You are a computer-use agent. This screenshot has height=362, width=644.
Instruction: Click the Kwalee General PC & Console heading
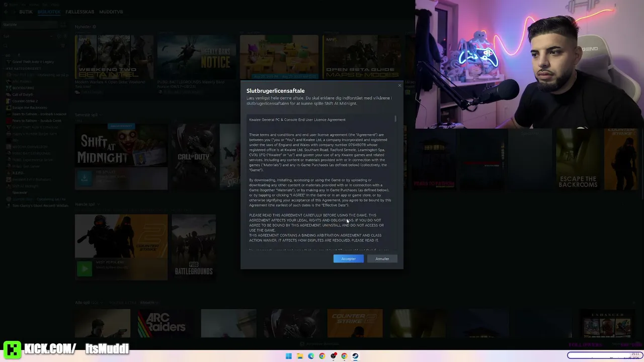[x=297, y=120]
